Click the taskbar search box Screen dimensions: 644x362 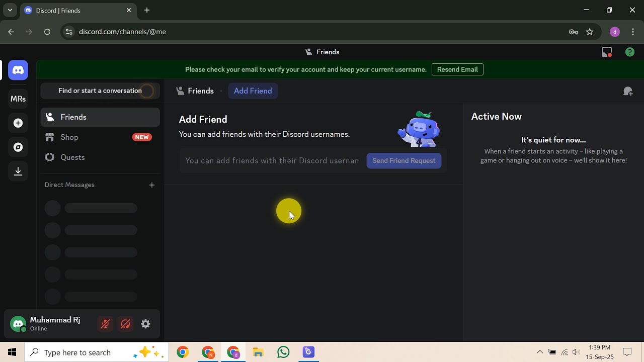click(98, 352)
